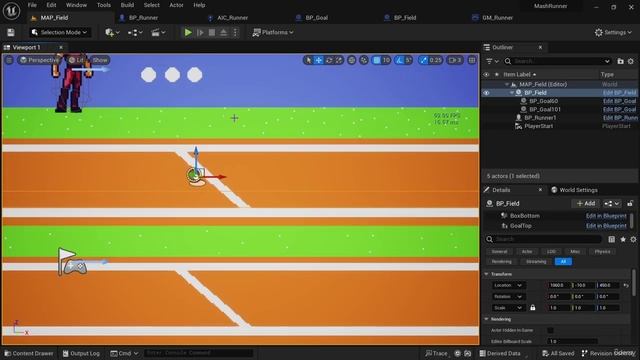The width and height of the screenshot is (640, 360).
Task: Toggle grid location snapping
Action: click(x=376, y=60)
